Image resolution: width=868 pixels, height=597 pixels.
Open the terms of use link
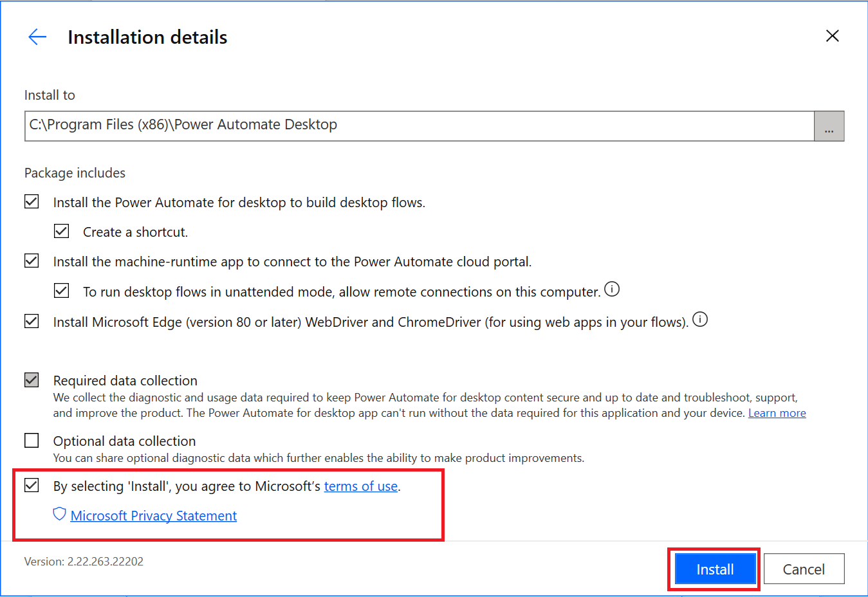360,486
